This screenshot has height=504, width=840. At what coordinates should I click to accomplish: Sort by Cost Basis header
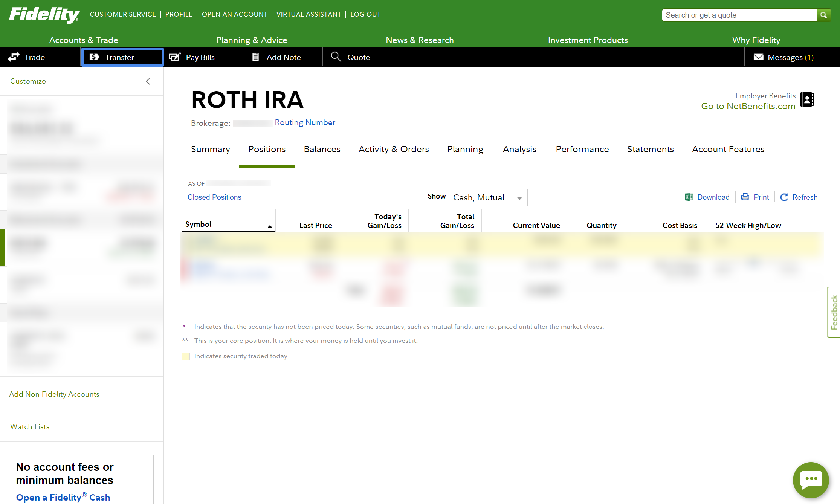[x=680, y=225]
